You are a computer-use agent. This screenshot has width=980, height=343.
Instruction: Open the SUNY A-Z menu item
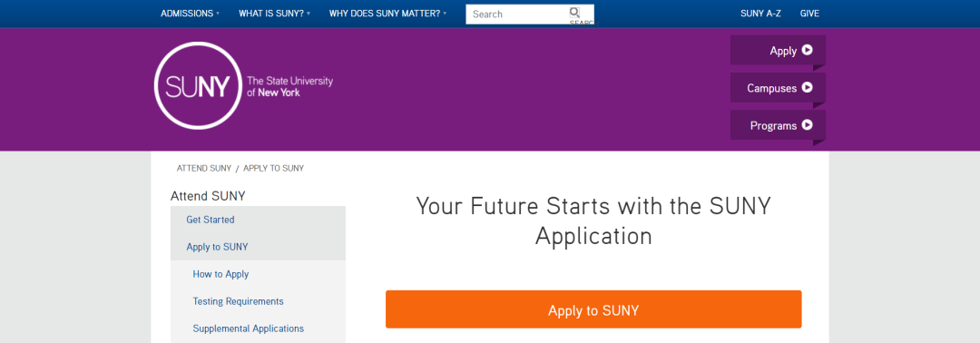coord(760,14)
